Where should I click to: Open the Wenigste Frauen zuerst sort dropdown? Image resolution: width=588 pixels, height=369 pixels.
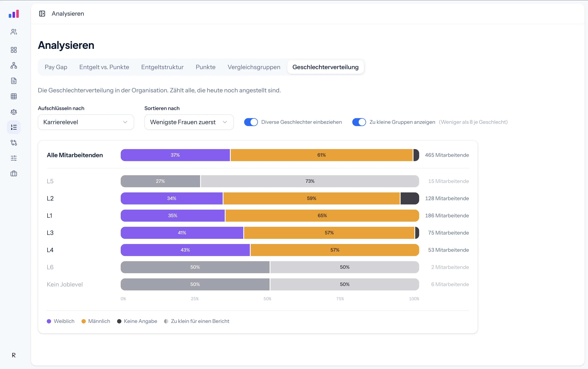[x=189, y=122]
